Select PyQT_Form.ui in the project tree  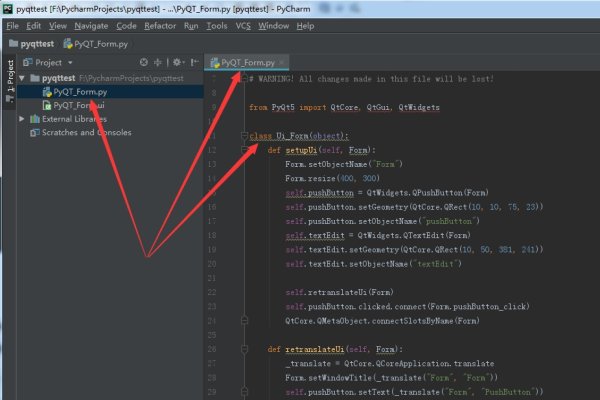[x=110, y=105]
